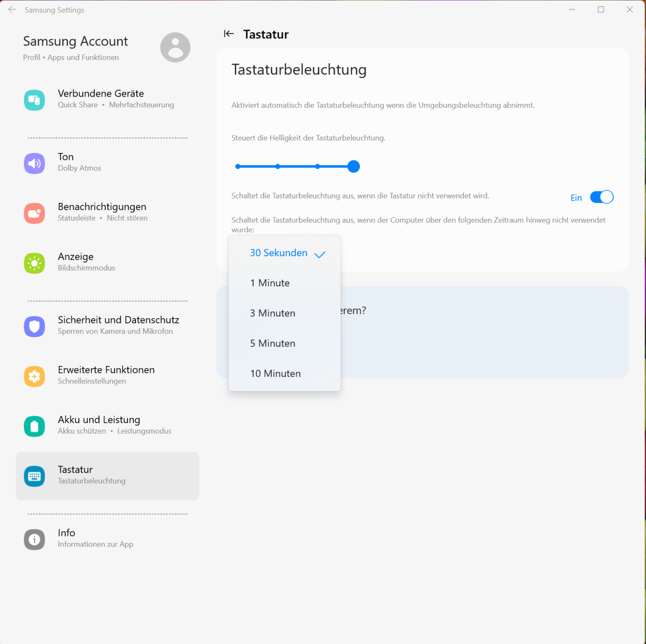Choose 1 Minute timeout option

click(285, 283)
